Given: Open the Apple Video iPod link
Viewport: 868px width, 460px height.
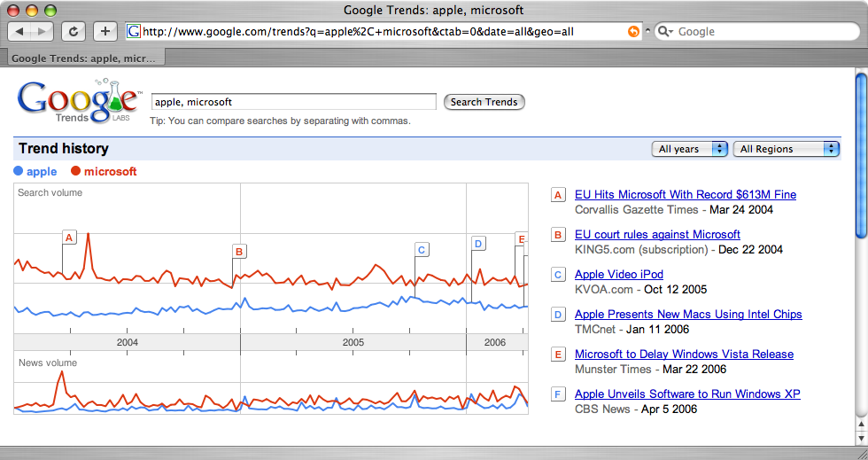Looking at the screenshot, I should point(619,275).
